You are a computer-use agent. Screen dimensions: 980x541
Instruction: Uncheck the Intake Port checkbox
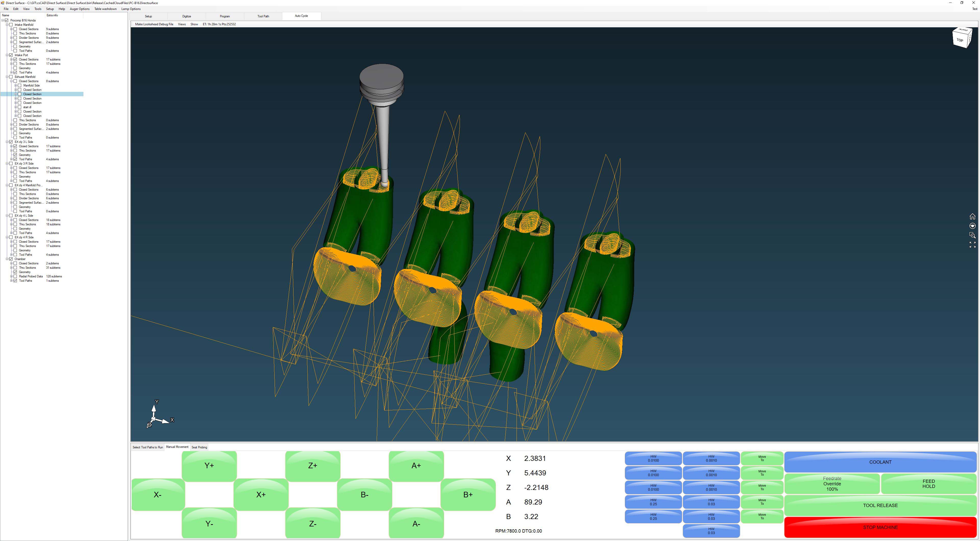pos(11,55)
